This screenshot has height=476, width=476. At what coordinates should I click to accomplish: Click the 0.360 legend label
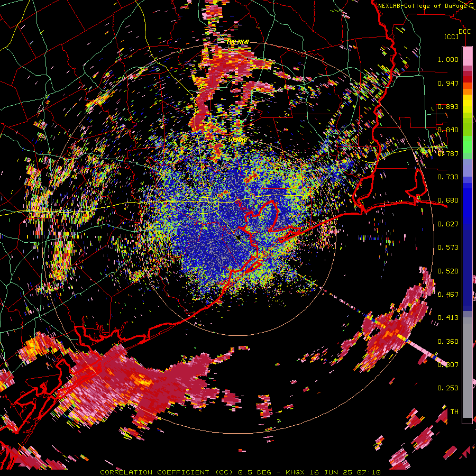click(x=448, y=342)
